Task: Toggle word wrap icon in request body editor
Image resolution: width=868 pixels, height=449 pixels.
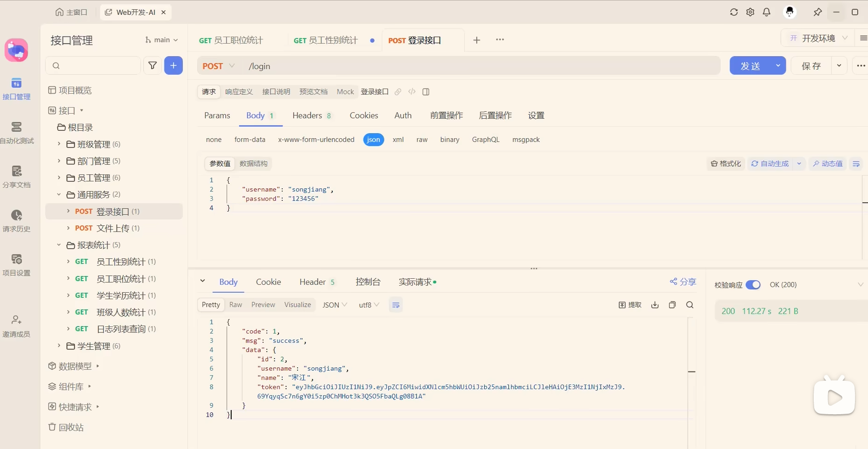Action: click(x=856, y=164)
